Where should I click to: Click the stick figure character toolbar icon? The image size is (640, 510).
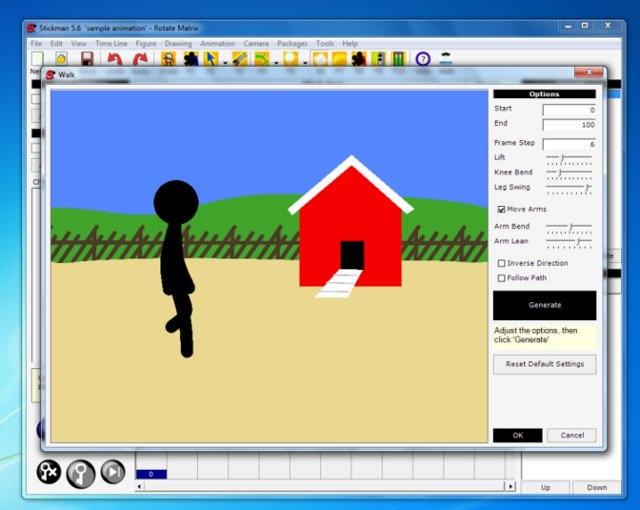pos(168,59)
